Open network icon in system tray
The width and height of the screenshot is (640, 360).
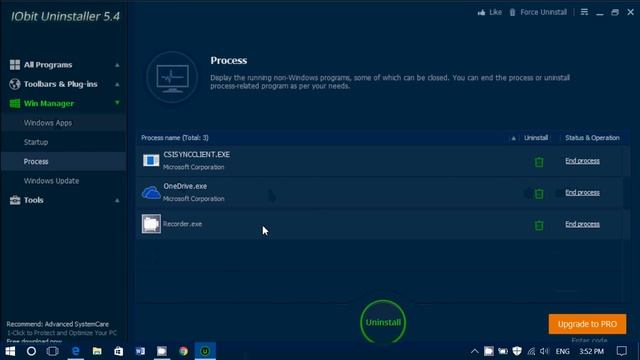pyautogui.click(x=531, y=351)
